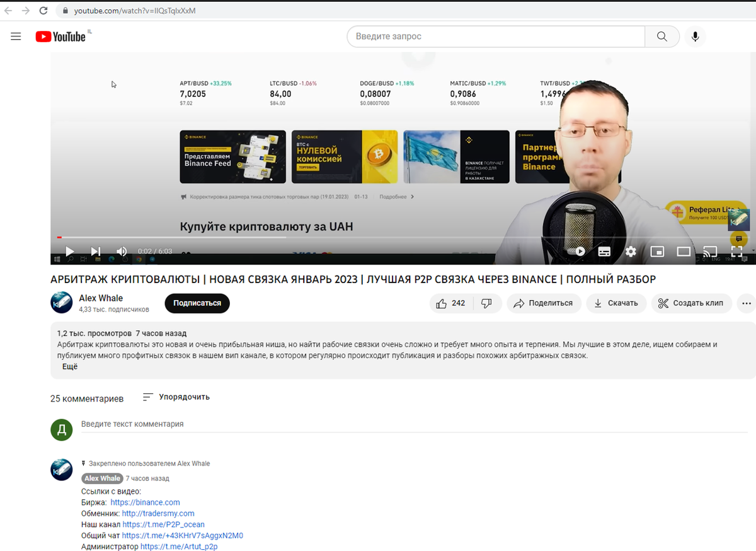Cast video with Play on TV icon
This screenshot has height=551, width=756.
click(x=710, y=252)
